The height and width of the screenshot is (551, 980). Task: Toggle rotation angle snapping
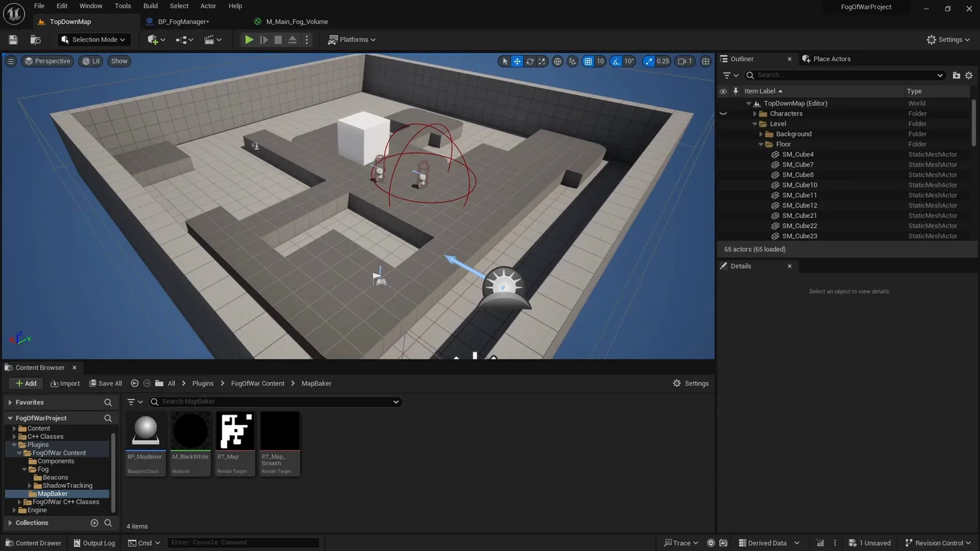pyautogui.click(x=616, y=61)
